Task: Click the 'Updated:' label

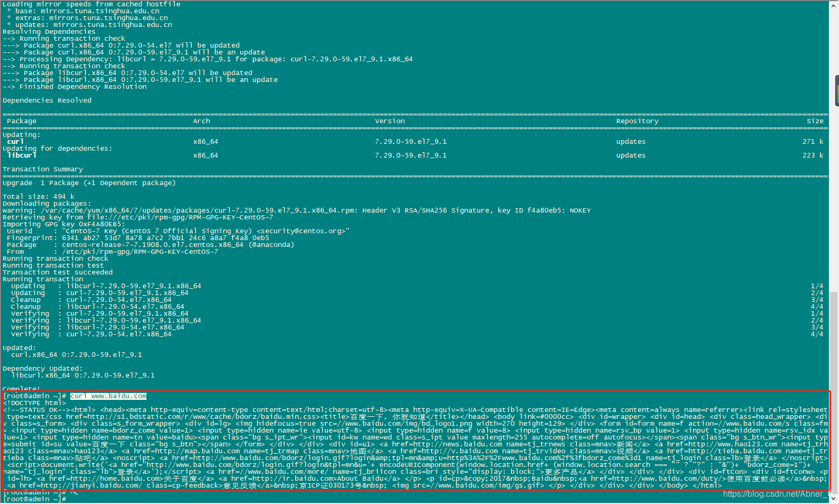Action: (20, 348)
